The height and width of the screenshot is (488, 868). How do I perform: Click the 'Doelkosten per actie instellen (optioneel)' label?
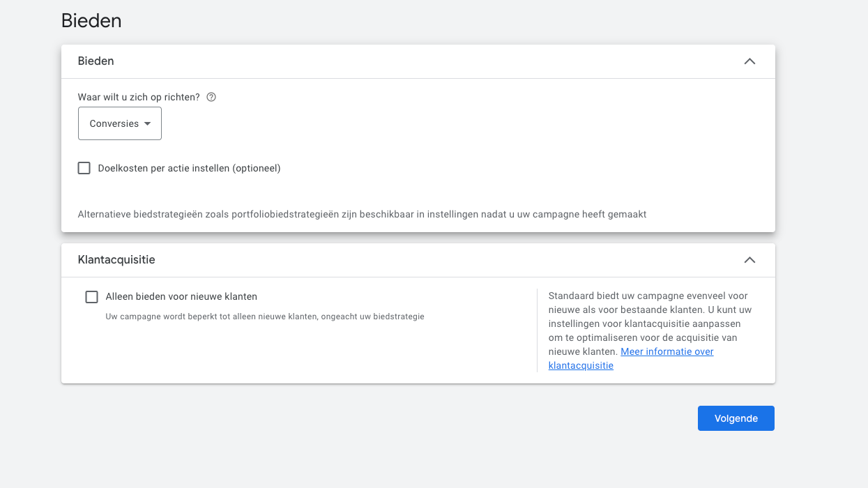point(189,168)
